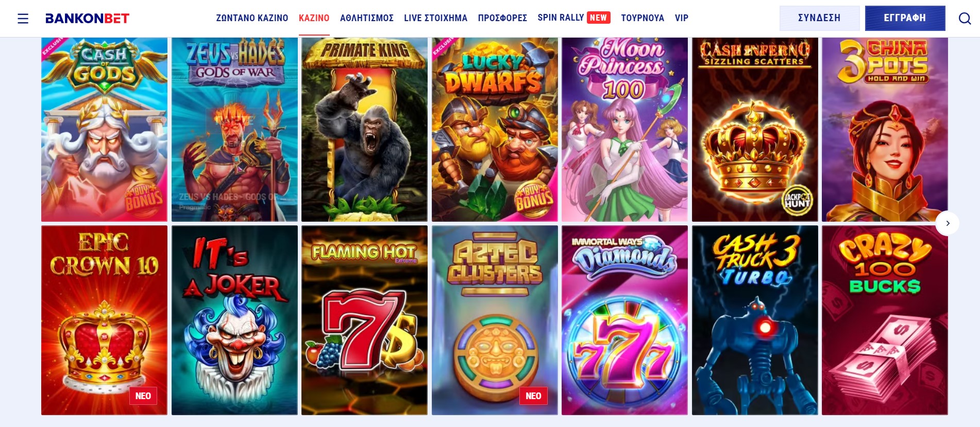Viewport: 980px width, 427px height.
Task: Open Cash Truck 3 Turbo game
Action: tap(755, 320)
